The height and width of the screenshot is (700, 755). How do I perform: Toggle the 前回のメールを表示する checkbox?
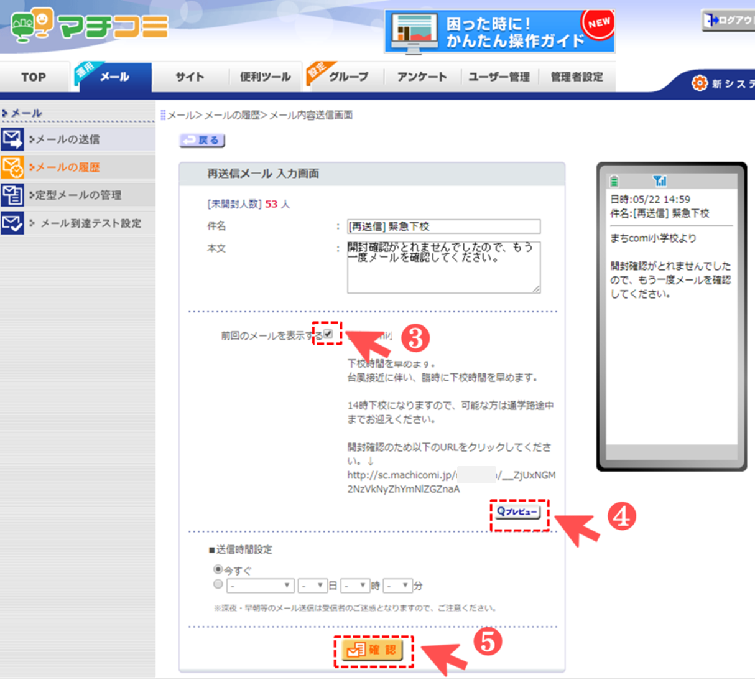point(328,334)
